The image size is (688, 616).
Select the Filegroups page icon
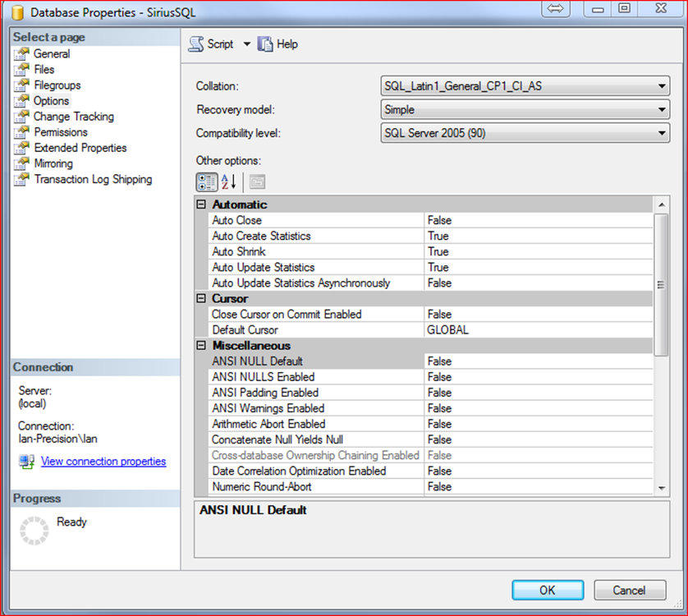22,85
